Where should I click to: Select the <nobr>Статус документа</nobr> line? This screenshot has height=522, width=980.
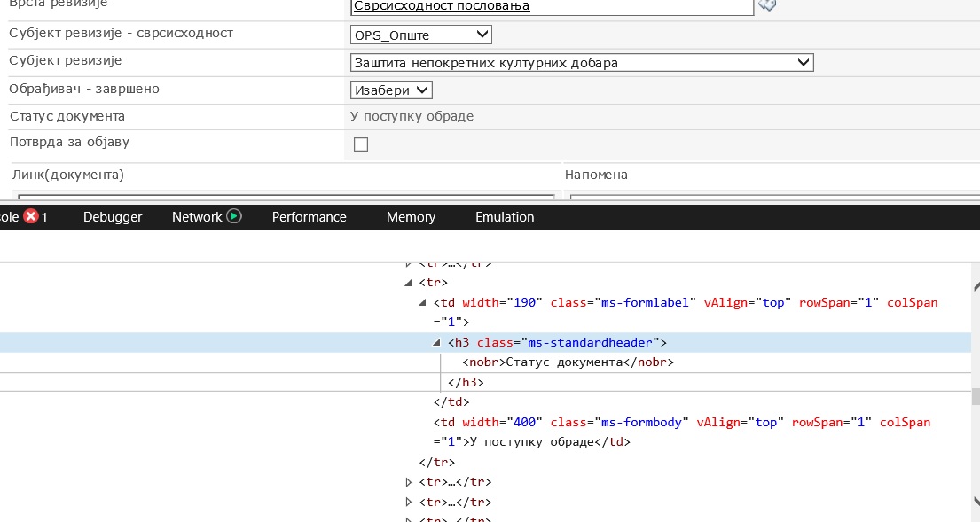[x=568, y=362]
